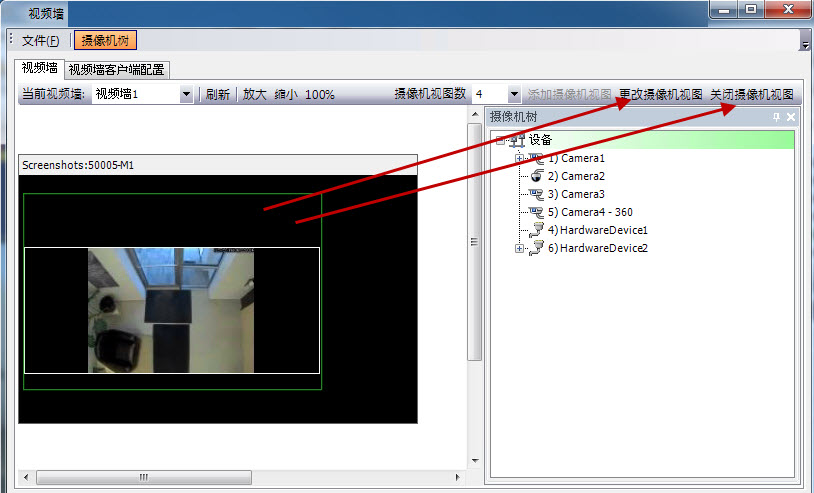Switch to the 视频墙客户端配置 tab

pos(117,69)
